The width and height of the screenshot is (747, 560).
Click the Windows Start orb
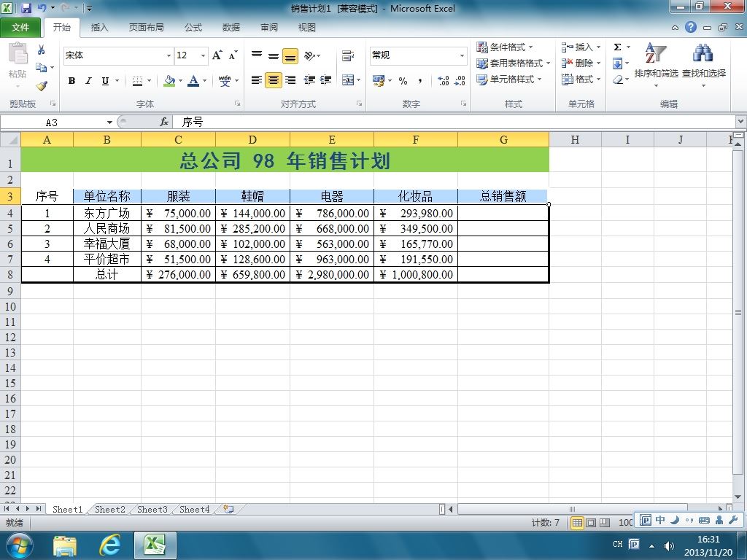[x=19, y=545]
